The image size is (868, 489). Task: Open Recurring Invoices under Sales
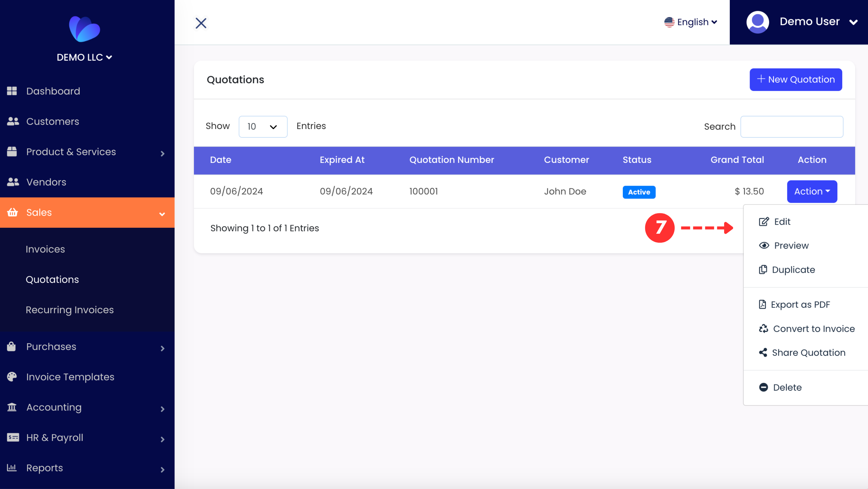point(70,310)
